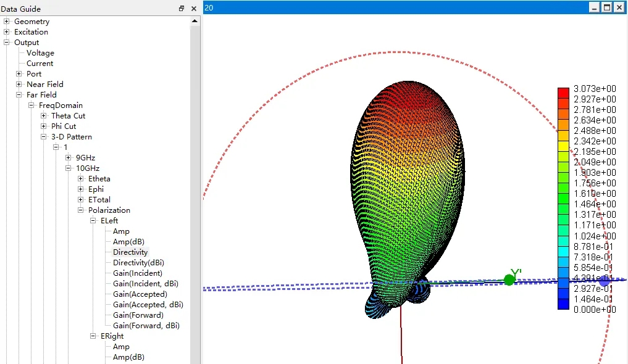Expand the 9GHz frequency node

(x=69, y=158)
